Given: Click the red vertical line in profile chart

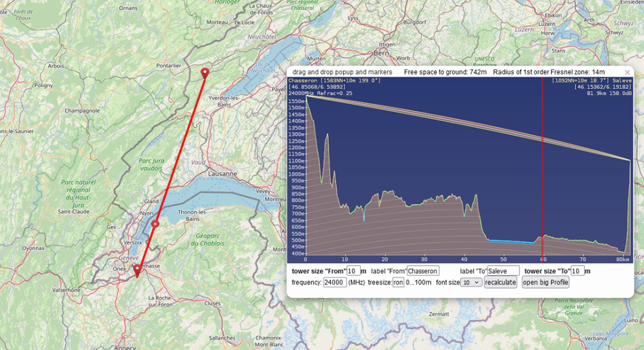Looking at the screenshot, I should pyautogui.click(x=542, y=177).
